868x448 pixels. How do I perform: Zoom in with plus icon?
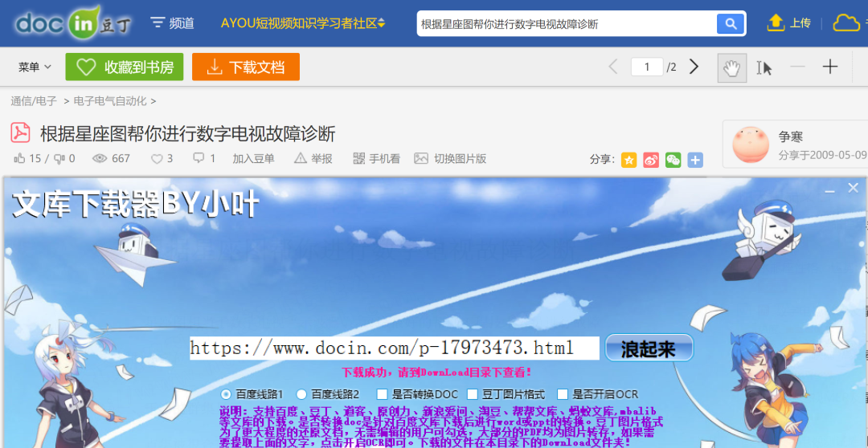(829, 67)
